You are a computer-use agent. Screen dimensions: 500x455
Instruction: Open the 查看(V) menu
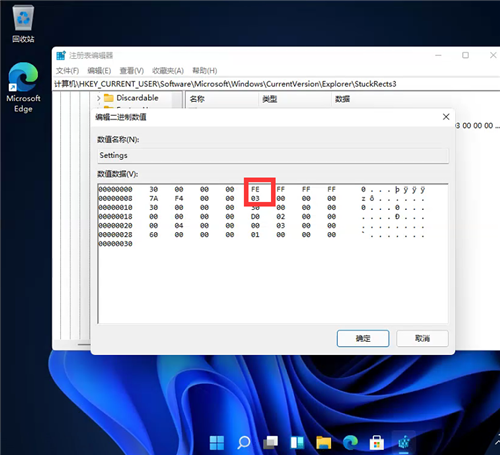[x=132, y=71]
